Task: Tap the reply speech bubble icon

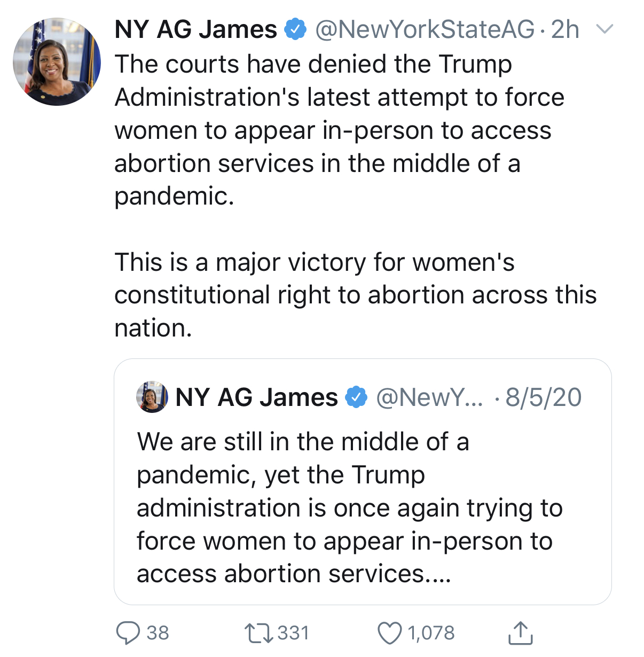Action: tap(128, 633)
